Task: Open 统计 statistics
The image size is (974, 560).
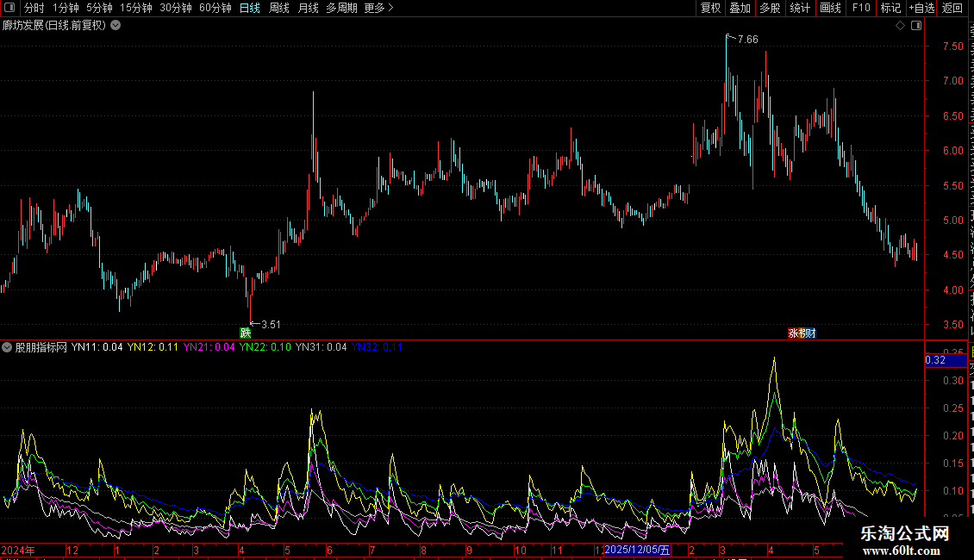Action: click(x=799, y=8)
